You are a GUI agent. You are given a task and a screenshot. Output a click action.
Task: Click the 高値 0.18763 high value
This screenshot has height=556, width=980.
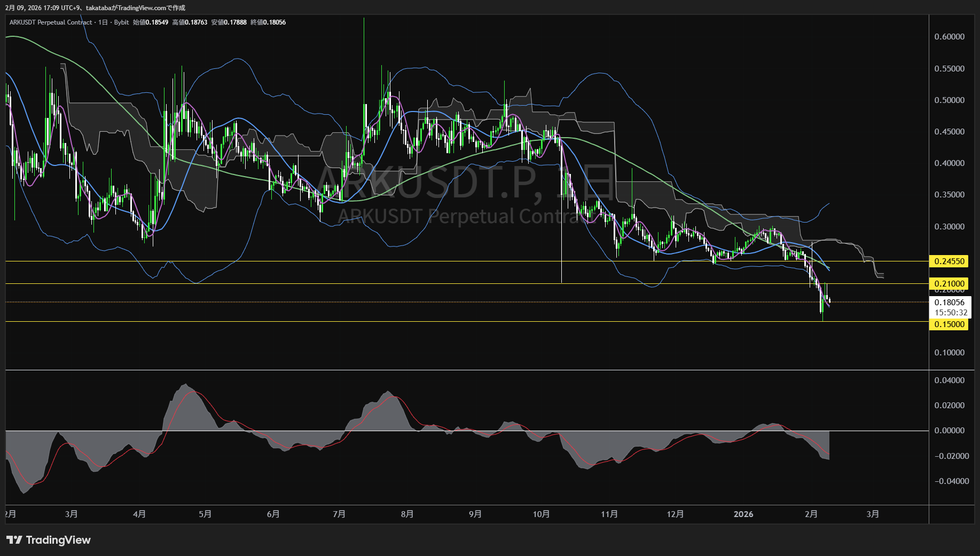pos(190,22)
